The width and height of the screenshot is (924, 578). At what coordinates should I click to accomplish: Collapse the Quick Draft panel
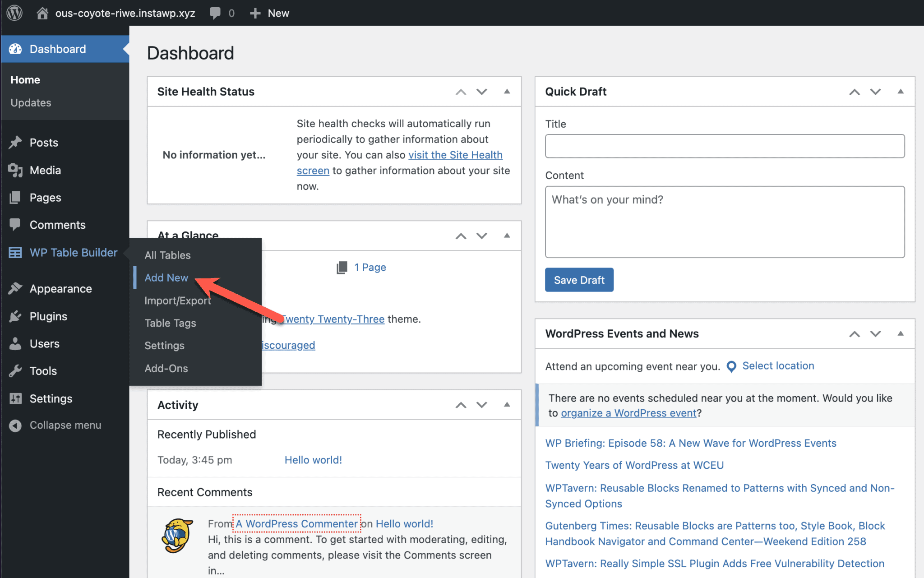click(x=901, y=92)
